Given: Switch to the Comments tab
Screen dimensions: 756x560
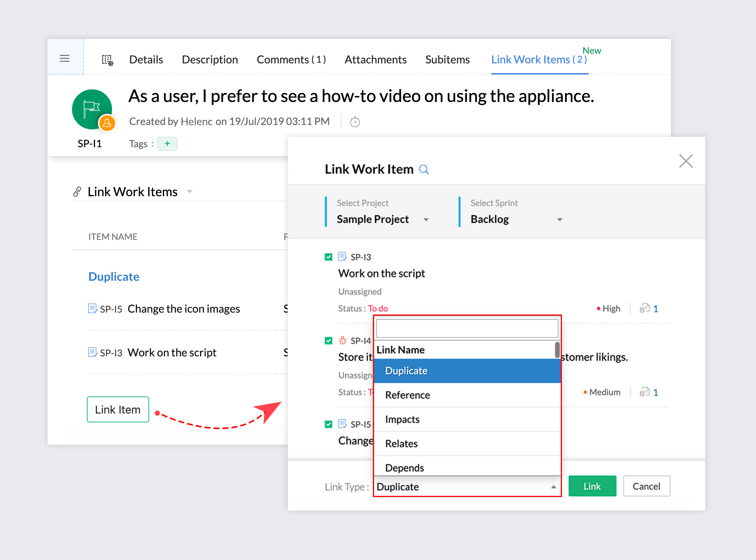Looking at the screenshot, I should 291,60.
